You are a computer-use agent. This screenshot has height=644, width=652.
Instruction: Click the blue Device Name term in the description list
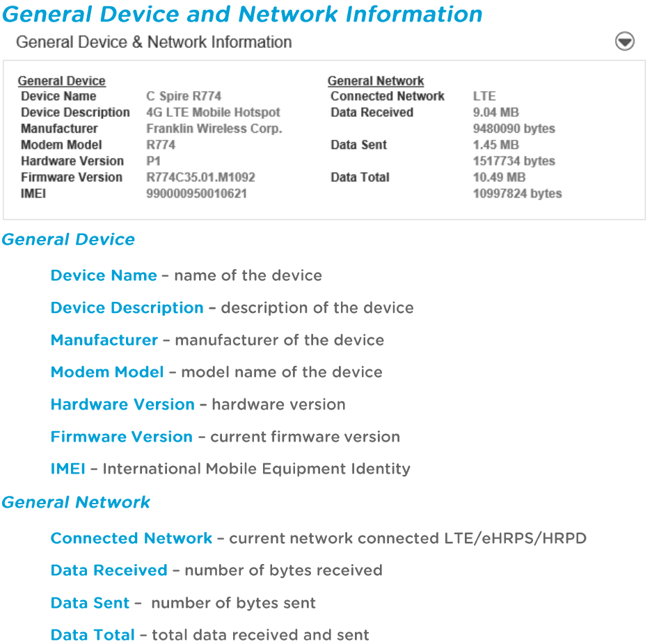point(104,275)
